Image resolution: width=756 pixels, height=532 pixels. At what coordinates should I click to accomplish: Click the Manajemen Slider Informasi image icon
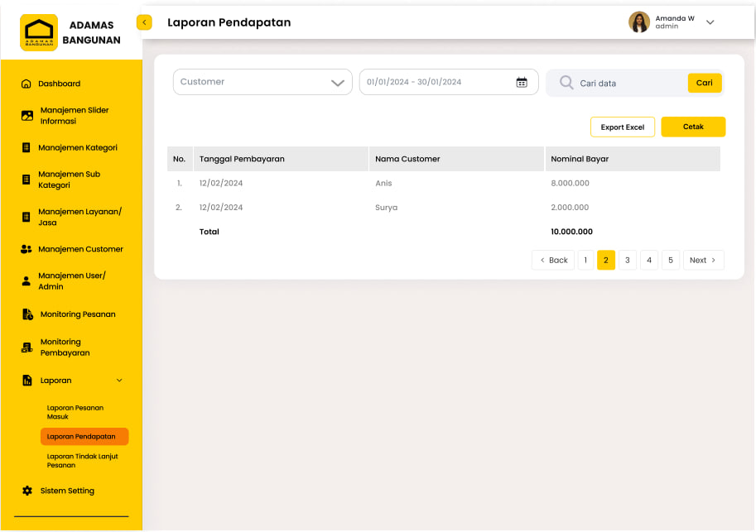coord(27,116)
